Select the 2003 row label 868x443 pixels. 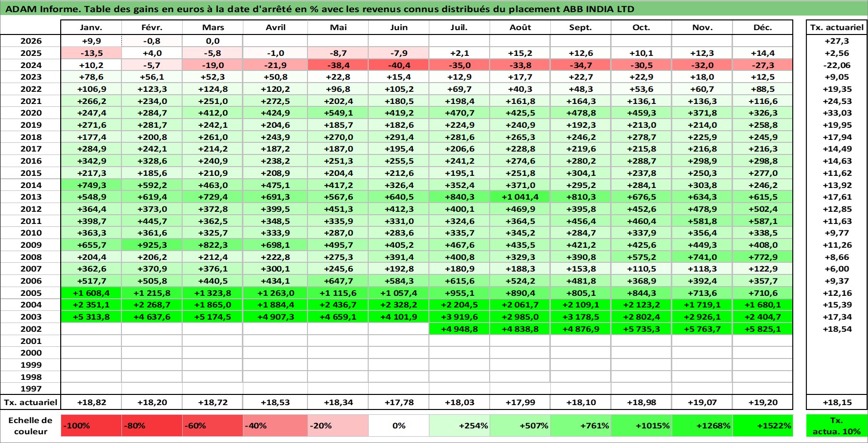(x=31, y=317)
